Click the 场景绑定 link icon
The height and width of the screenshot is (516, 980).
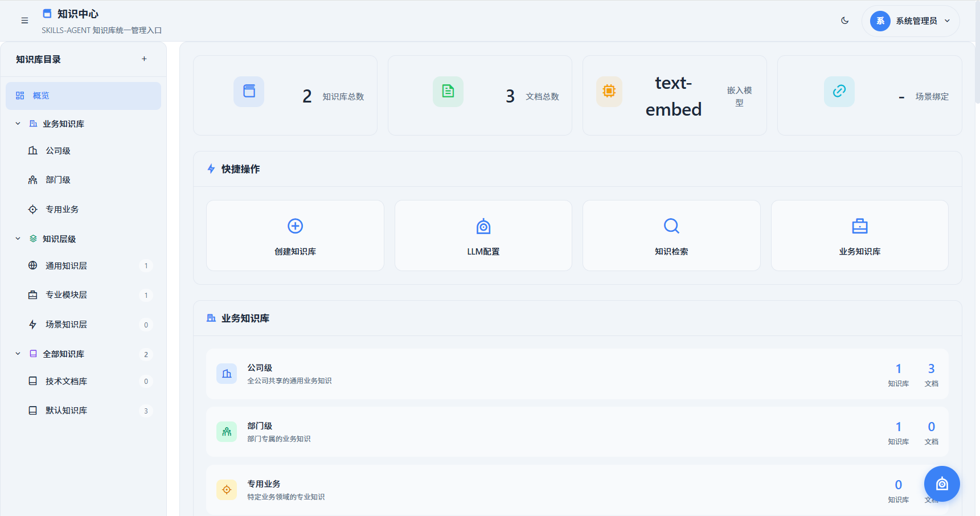(839, 91)
